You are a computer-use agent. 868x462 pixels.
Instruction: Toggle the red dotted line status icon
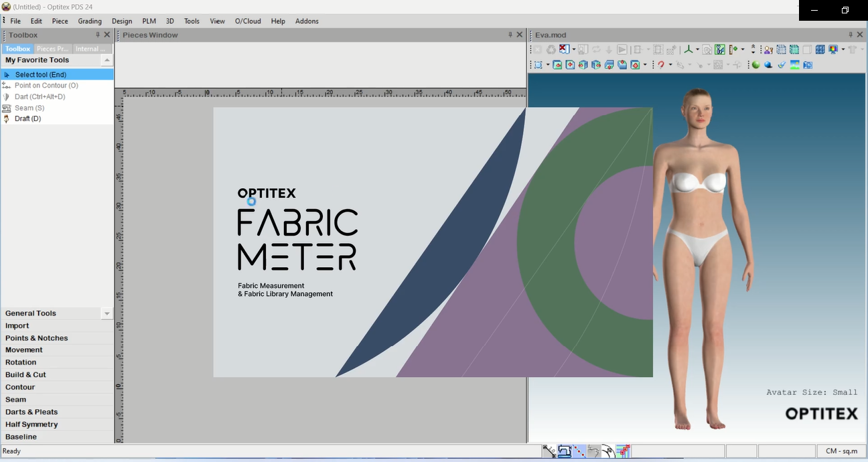[x=579, y=451]
